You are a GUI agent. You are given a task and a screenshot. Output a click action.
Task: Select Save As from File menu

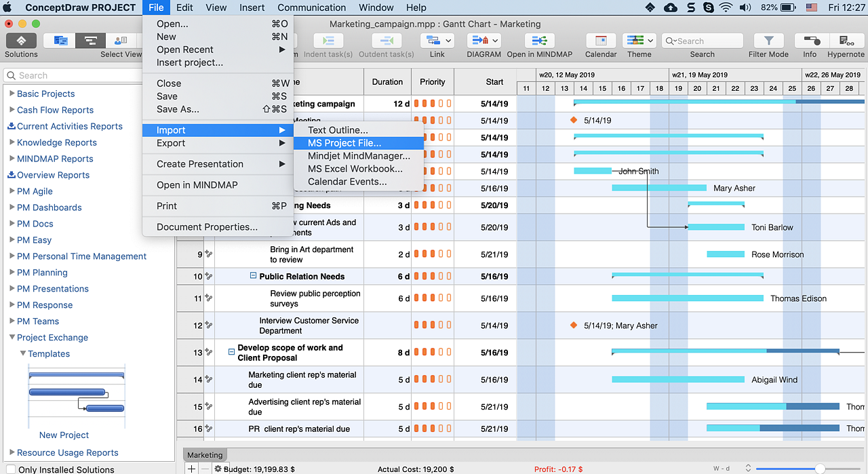(178, 109)
